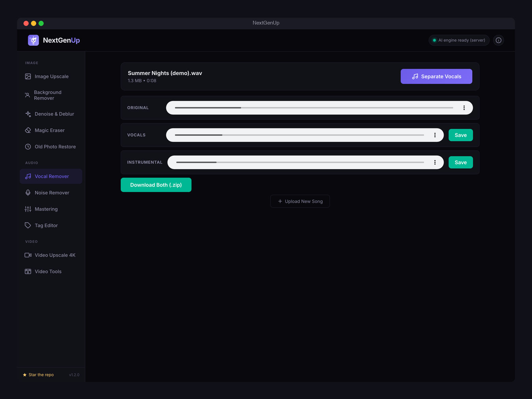Click the 1.3 MB • 0:08 file details
This screenshot has height=399, width=532.
[x=142, y=81]
